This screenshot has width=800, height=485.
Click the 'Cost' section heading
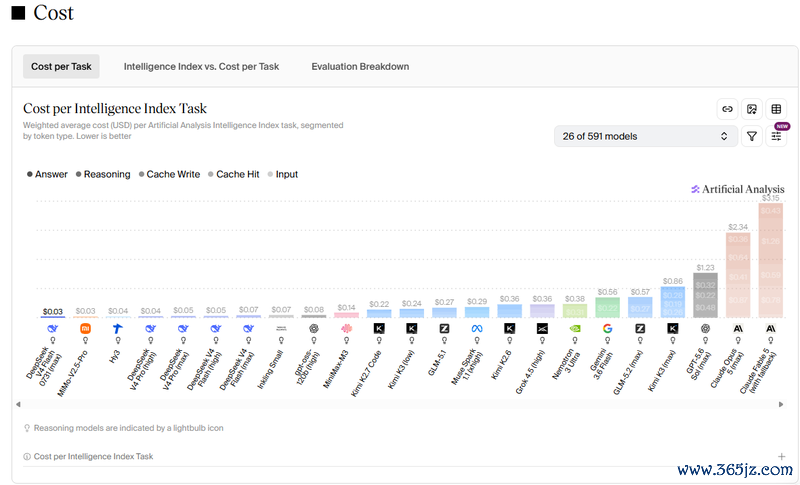(x=53, y=13)
